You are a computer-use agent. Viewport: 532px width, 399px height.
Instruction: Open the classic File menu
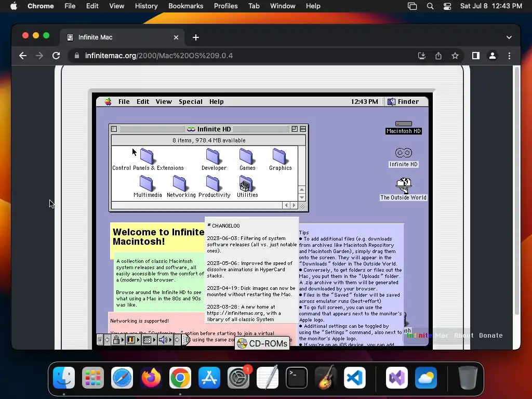[124, 102]
